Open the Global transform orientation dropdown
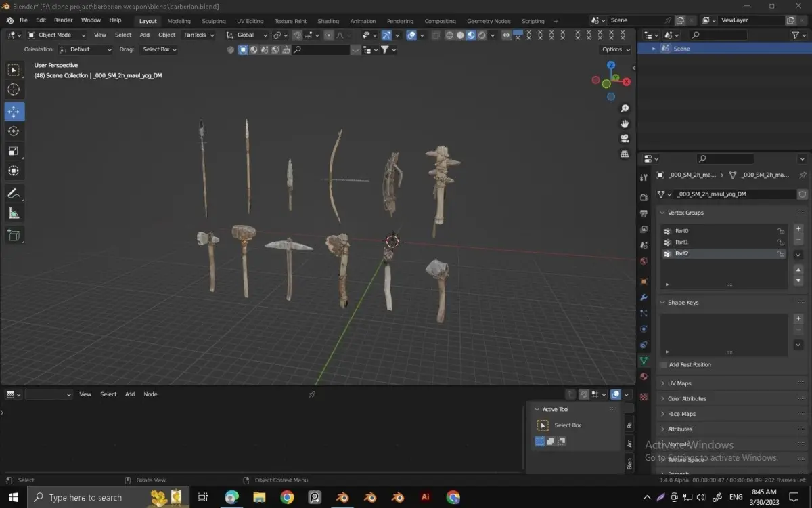Viewport: 812px width, 508px height. pos(246,35)
